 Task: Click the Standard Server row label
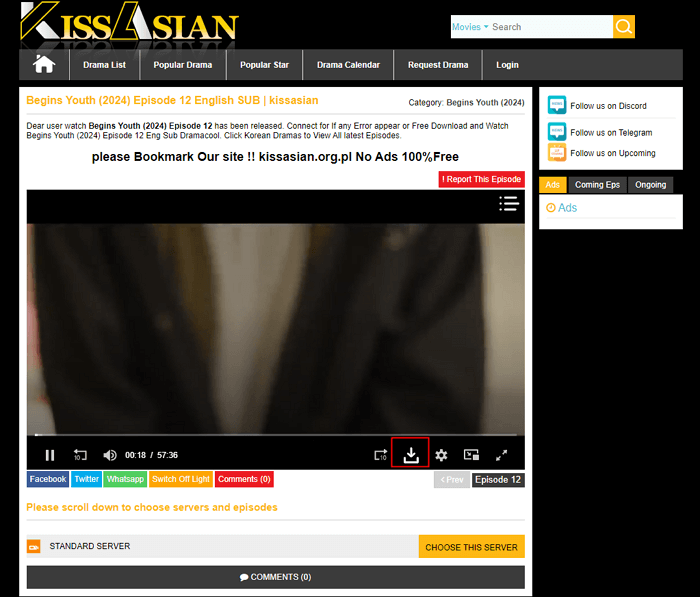coord(90,546)
